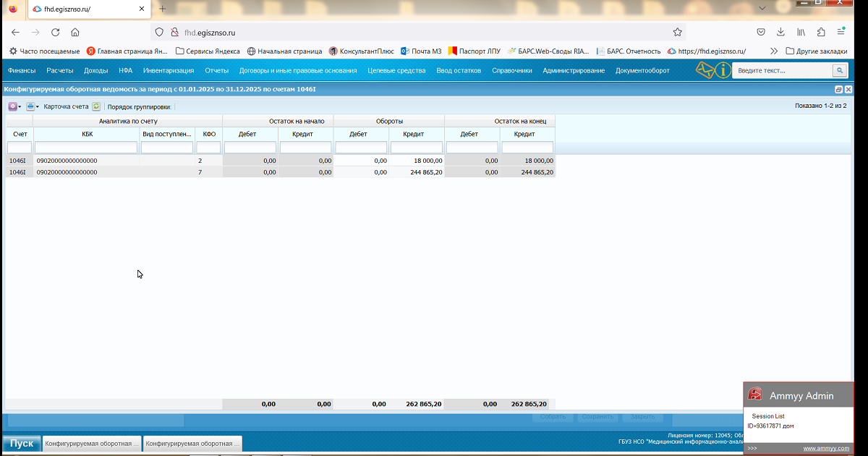This screenshot has height=456, width=868.
Task: Open the Firefox application menu
Action: [x=841, y=33]
